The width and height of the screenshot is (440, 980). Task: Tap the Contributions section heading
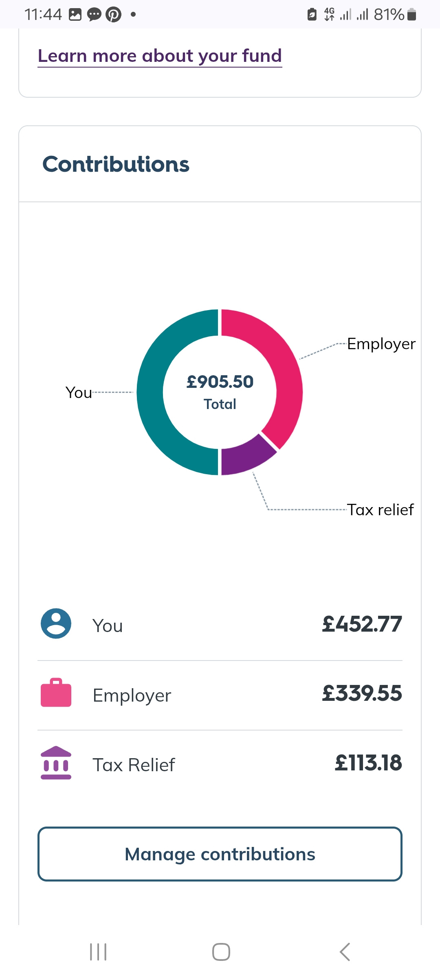[x=116, y=164]
